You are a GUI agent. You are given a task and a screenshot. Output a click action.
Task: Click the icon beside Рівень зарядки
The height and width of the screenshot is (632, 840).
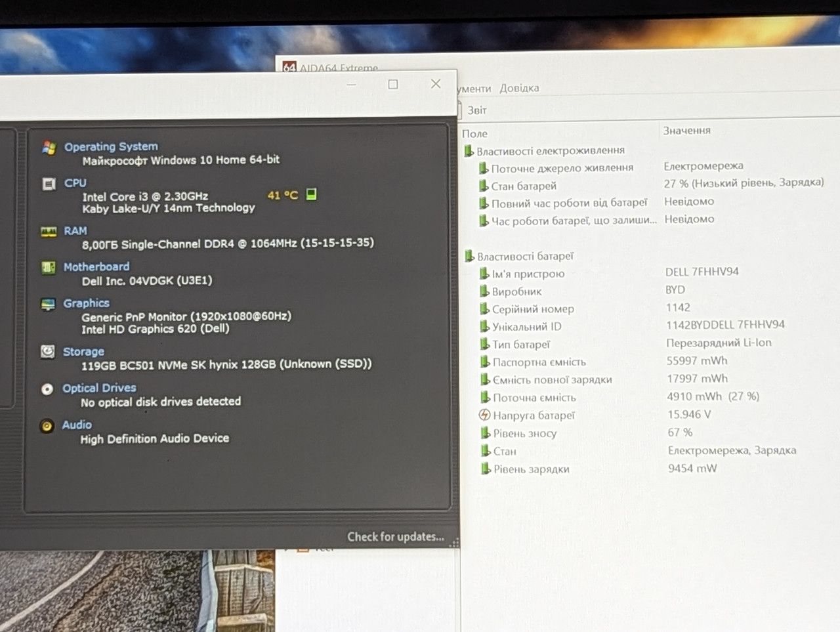486,469
